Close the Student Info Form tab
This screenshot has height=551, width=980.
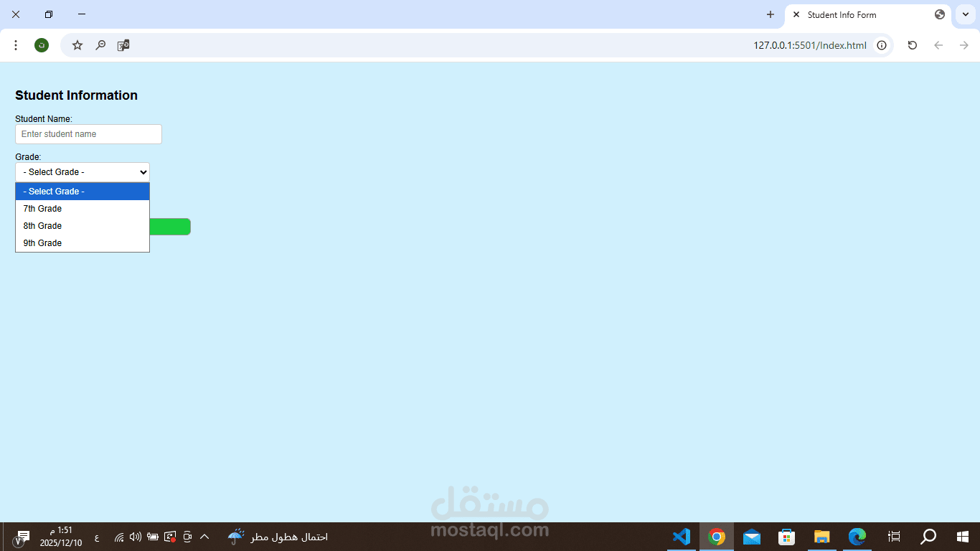(796, 14)
